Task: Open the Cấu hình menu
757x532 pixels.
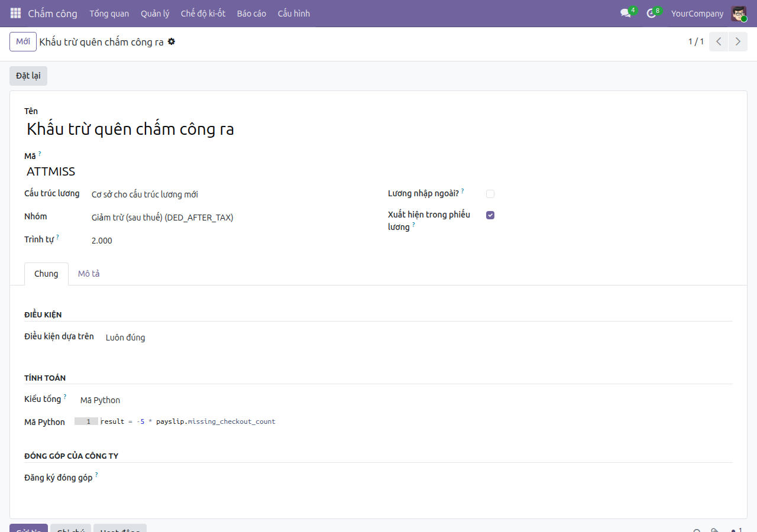Action: pos(294,13)
